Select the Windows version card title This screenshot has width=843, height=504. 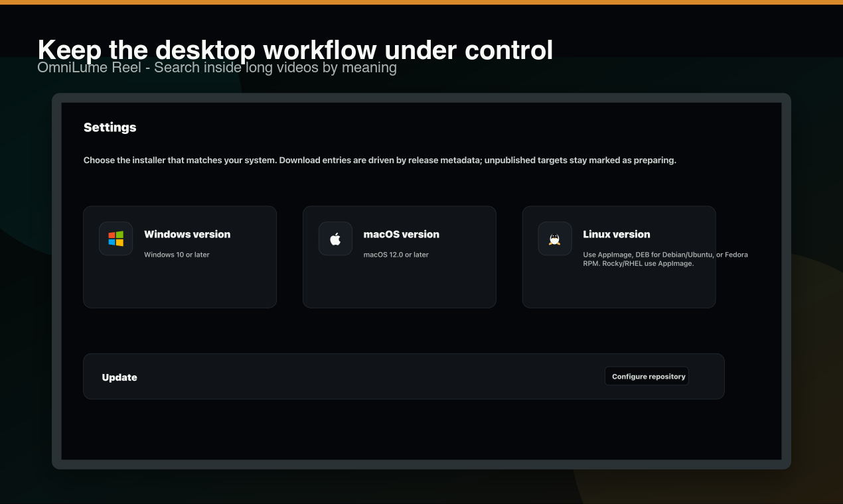coord(187,234)
